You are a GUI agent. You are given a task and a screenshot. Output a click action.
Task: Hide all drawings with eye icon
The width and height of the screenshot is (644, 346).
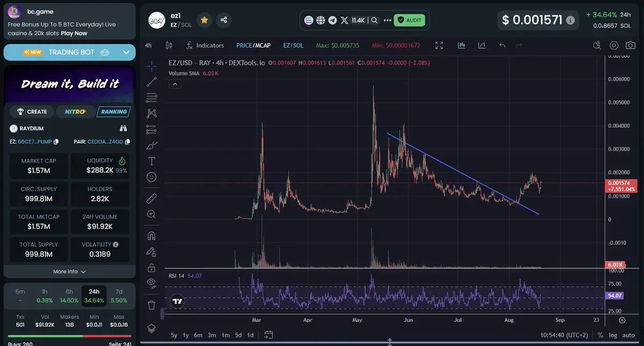pos(151,283)
